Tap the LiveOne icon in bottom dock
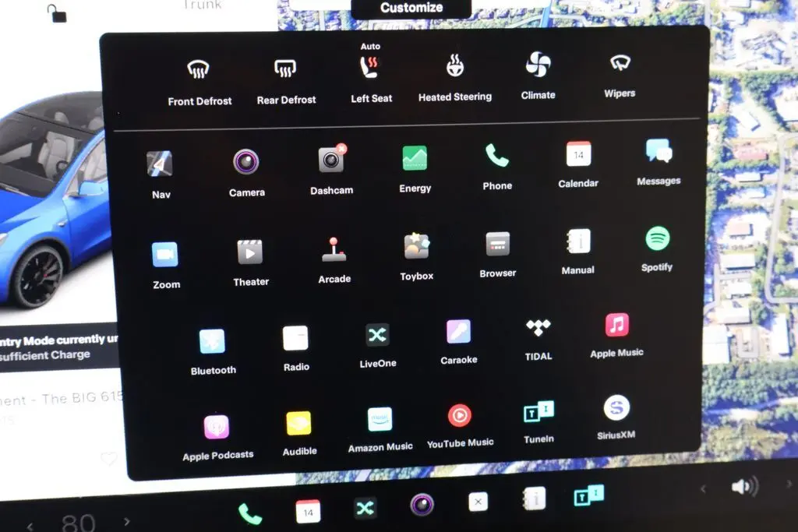The height and width of the screenshot is (532, 798). (365, 508)
